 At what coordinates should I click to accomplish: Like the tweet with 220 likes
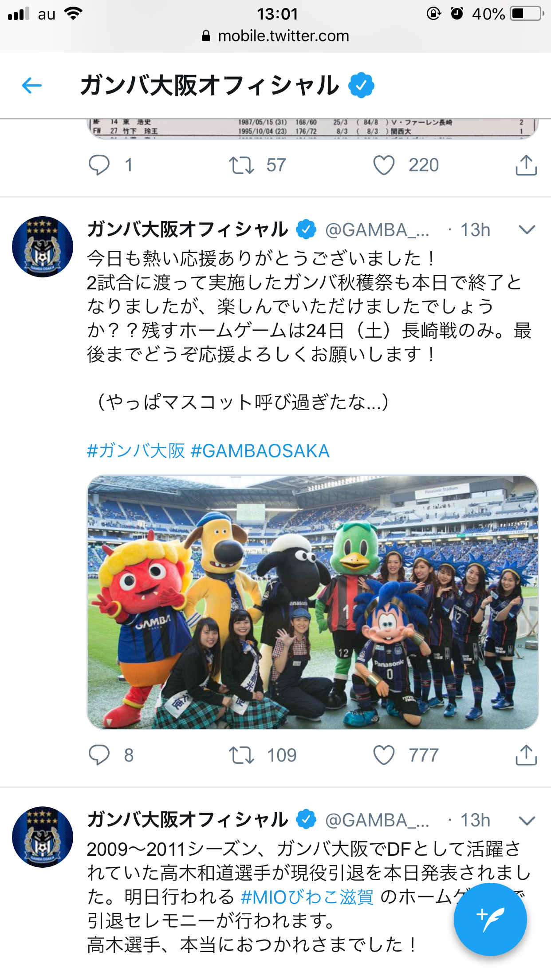(384, 165)
